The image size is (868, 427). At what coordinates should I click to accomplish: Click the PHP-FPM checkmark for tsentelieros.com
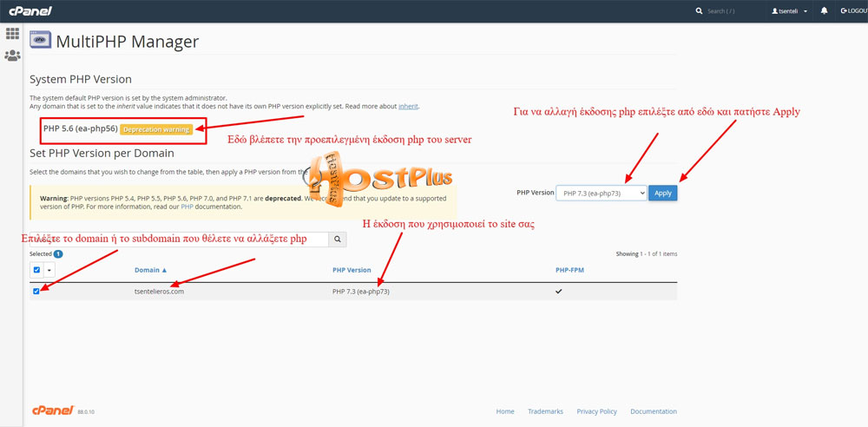click(x=558, y=292)
